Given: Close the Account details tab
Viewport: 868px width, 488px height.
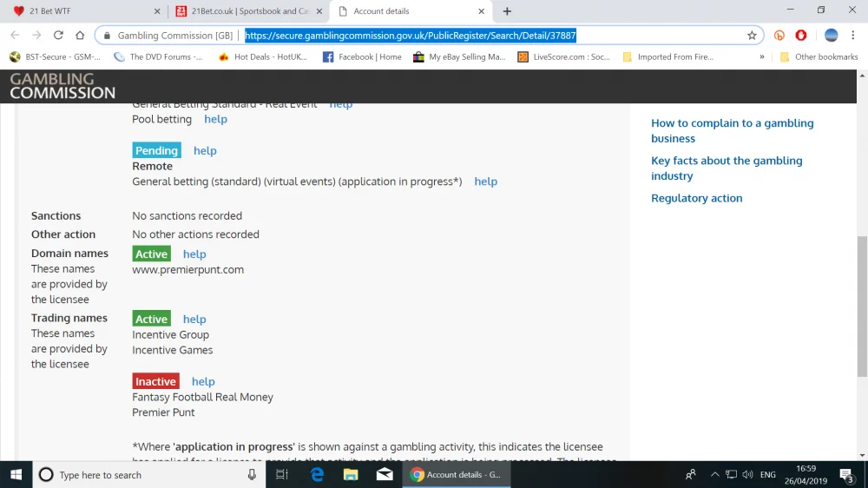Looking at the screenshot, I should (481, 11).
